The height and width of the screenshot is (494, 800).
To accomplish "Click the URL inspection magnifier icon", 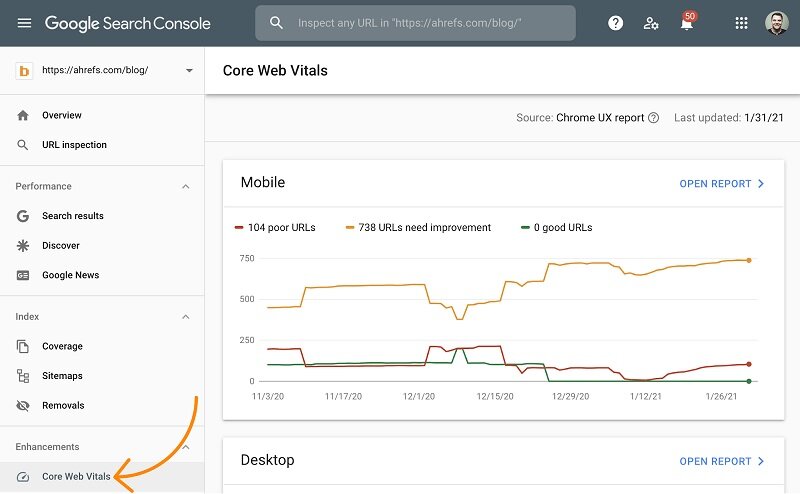I will [x=23, y=145].
